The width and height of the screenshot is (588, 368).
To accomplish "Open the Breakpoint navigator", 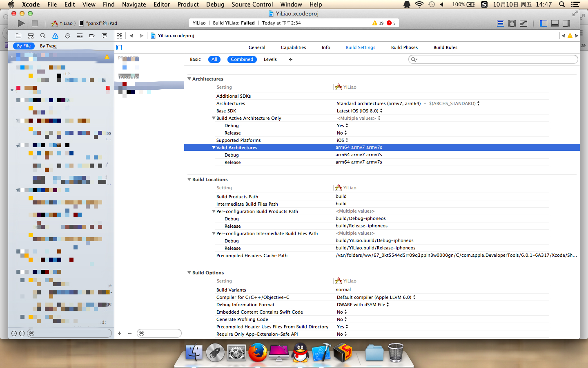I will coord(92,36).
